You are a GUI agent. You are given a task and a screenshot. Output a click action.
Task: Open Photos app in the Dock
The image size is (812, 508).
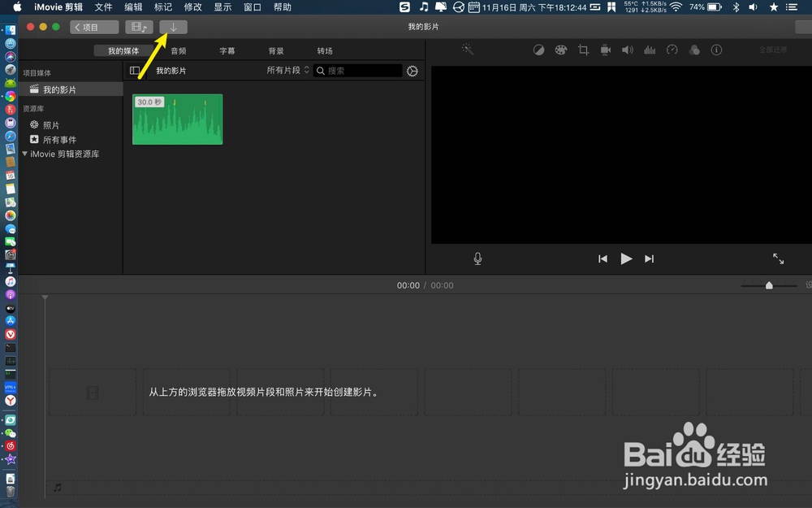tap(11, 215)
